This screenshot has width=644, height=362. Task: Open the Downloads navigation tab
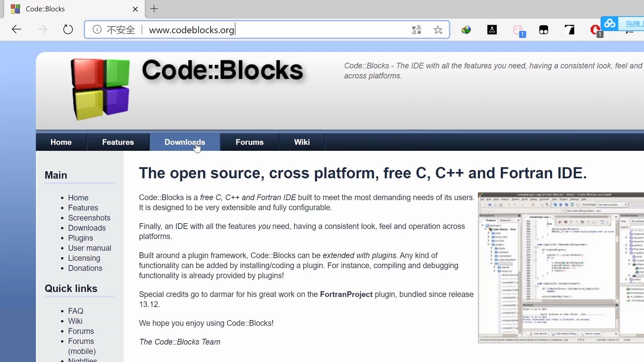[x=184, y=142]
